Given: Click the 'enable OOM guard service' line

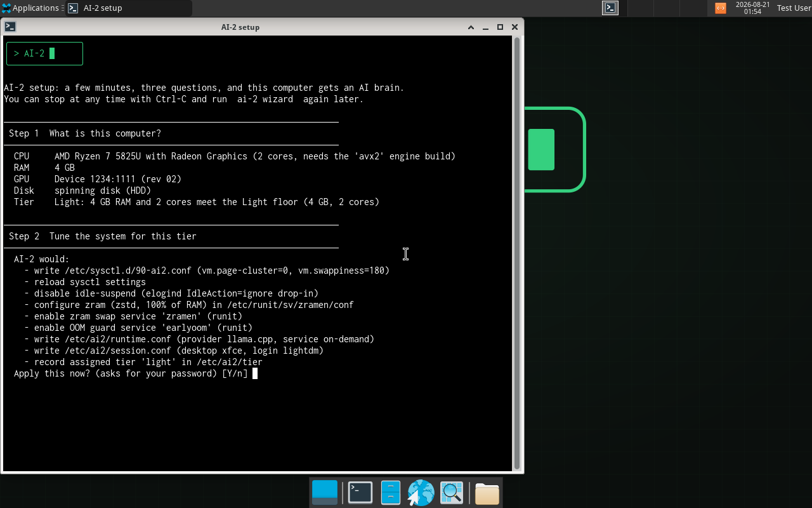Looking at the screenshot, I should [138, 328].
